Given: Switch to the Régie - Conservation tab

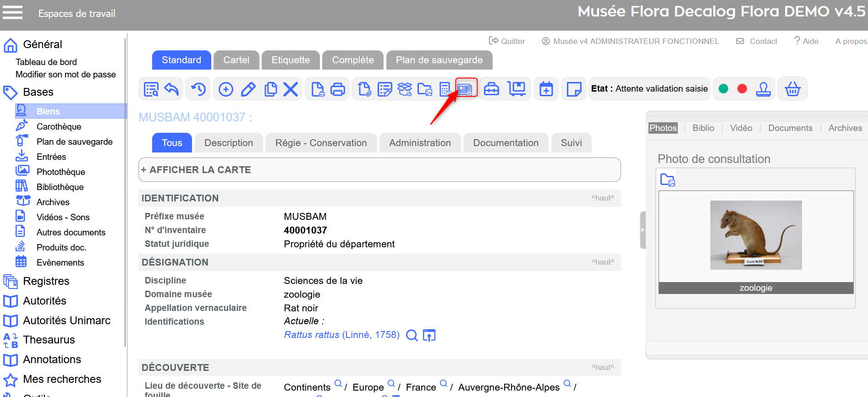Looking at the screenshot, I should (x=321, y=143).
